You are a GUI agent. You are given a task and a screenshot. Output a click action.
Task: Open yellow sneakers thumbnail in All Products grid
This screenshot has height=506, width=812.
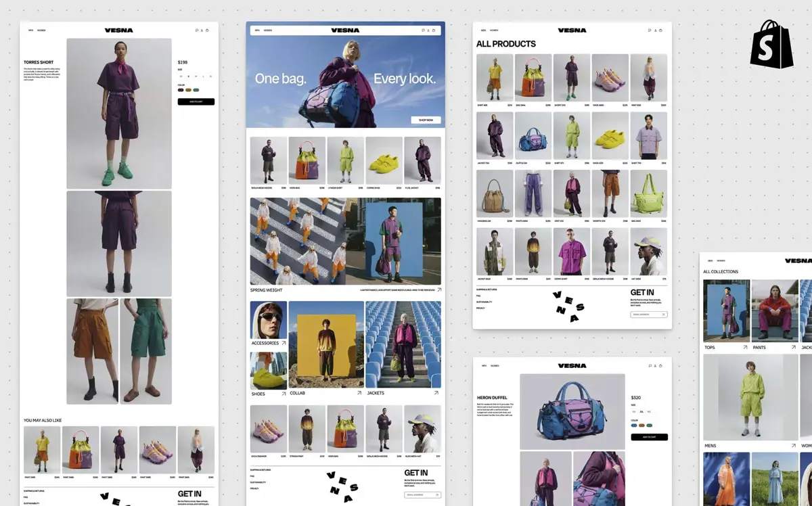click(x=610, y=136)
